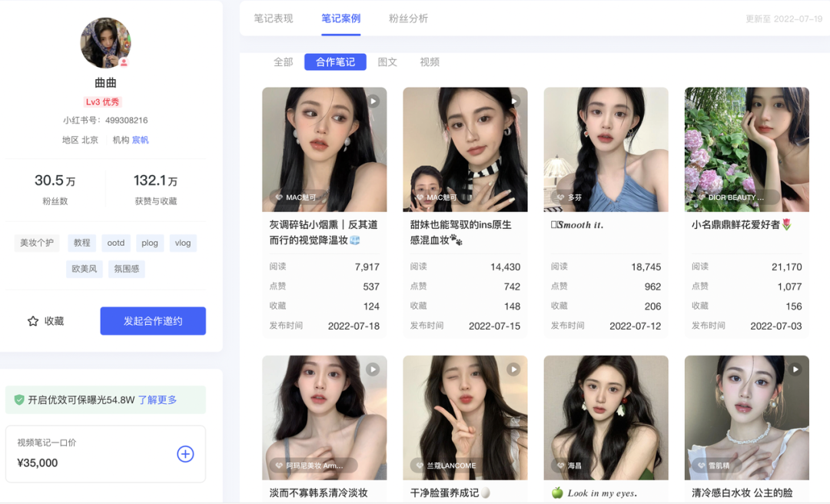Click the green shield icon for 优效
This screenshot has height=504, width=830.
[x=19, y=400]
